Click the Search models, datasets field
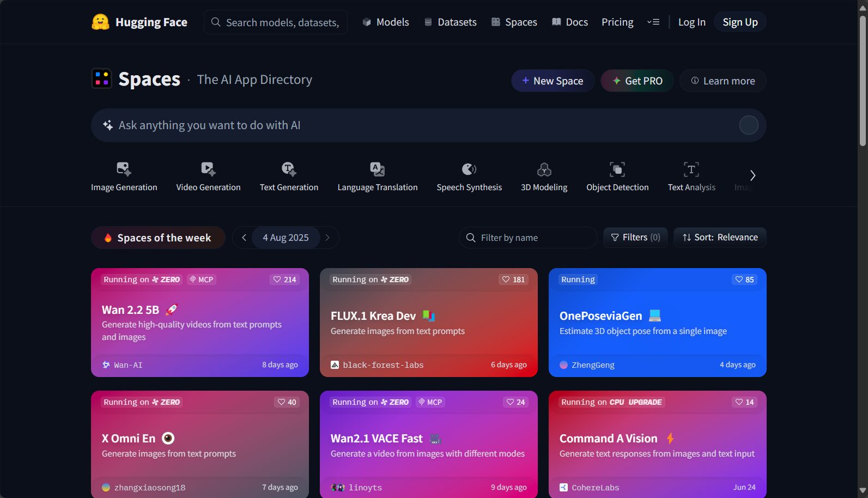Viewport: 868px width, 498px height. (x=276, y=22)
